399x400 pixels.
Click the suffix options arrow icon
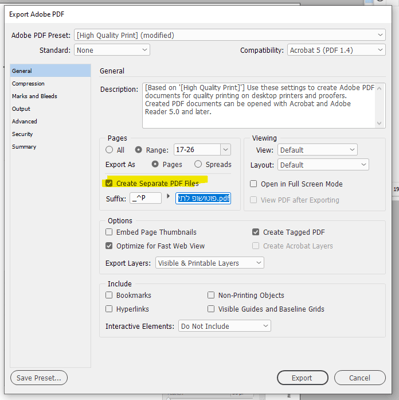pos(168,196)
